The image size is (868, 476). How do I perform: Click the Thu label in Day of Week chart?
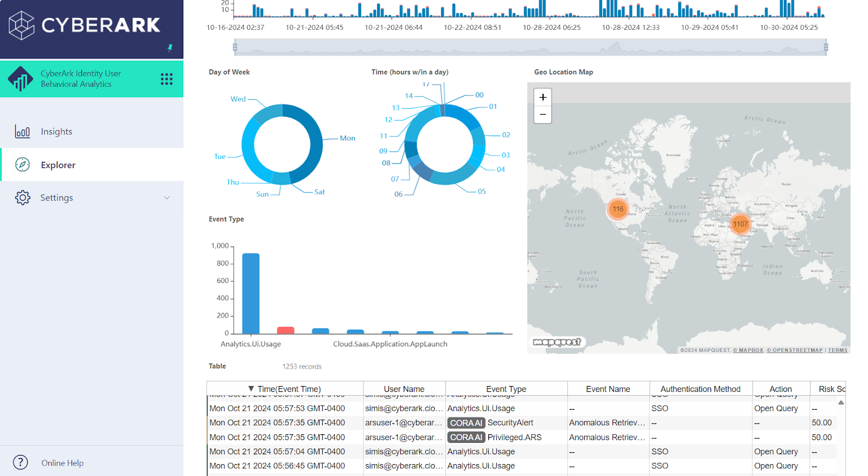coord(233,182)
